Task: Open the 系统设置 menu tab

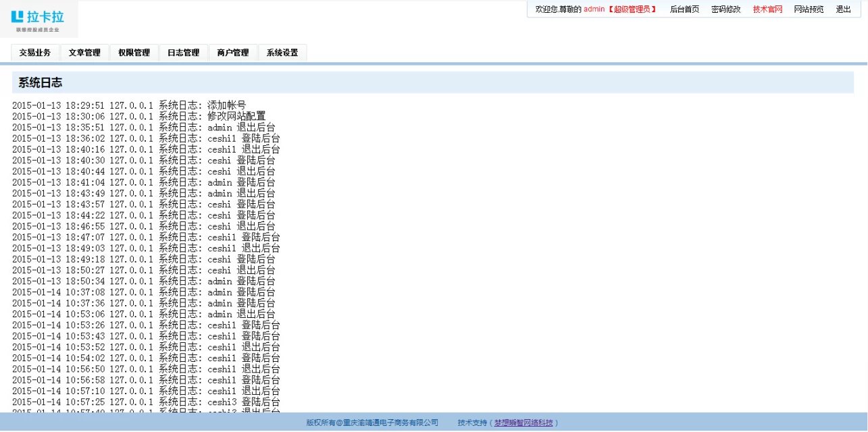Action: [x=282, y=53]
